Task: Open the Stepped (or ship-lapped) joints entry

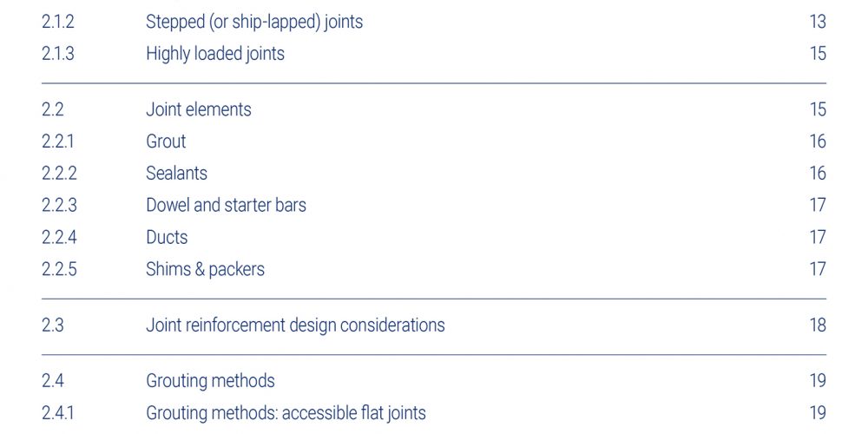Action: coord(254,23)
